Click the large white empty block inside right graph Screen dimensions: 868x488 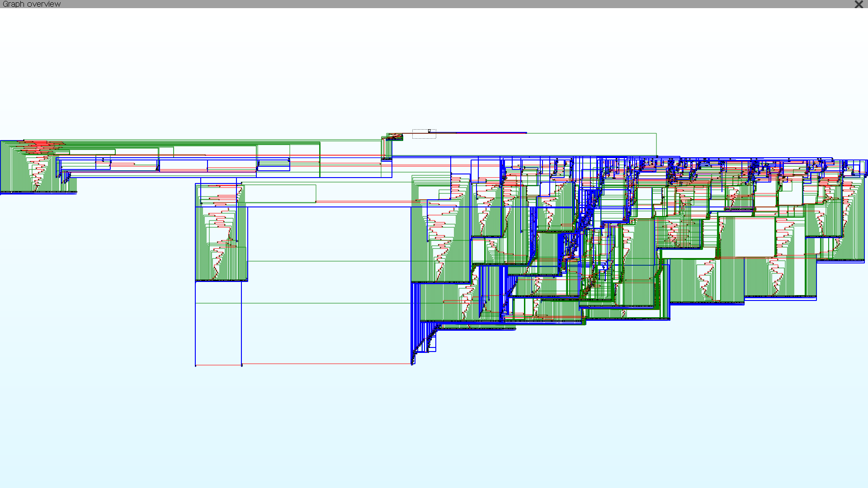pos(754,237)
